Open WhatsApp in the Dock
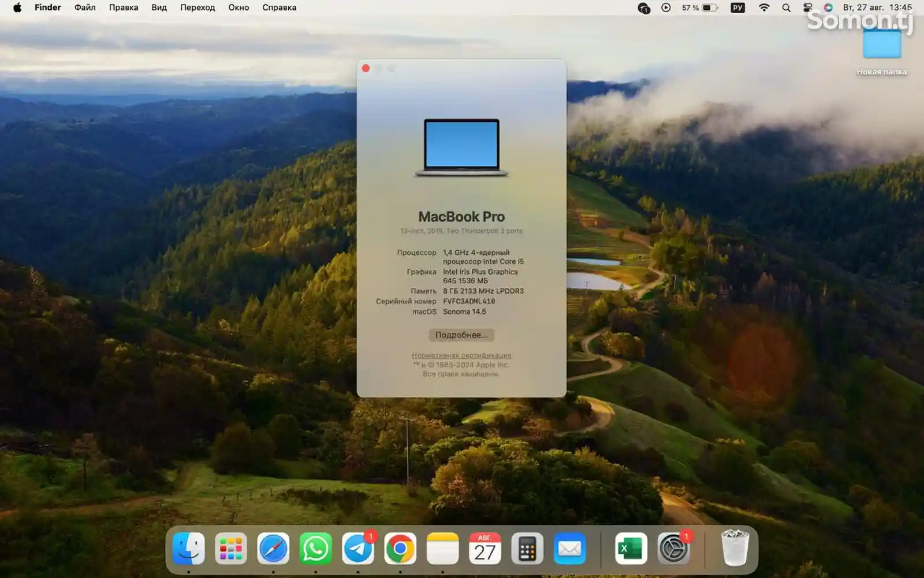The width and height of the screenshot is (924, 578). tap(315, 549)
